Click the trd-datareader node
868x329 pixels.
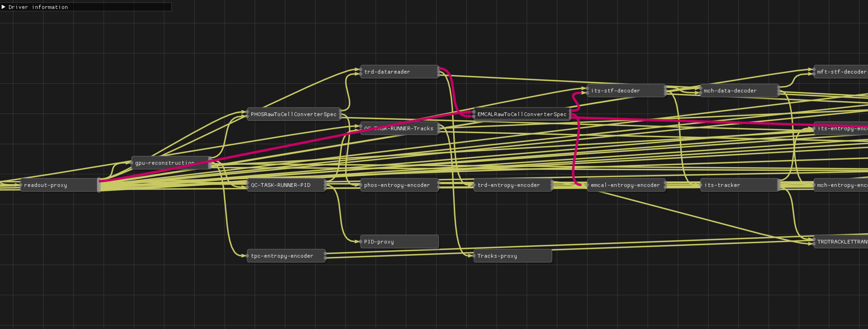399,72
